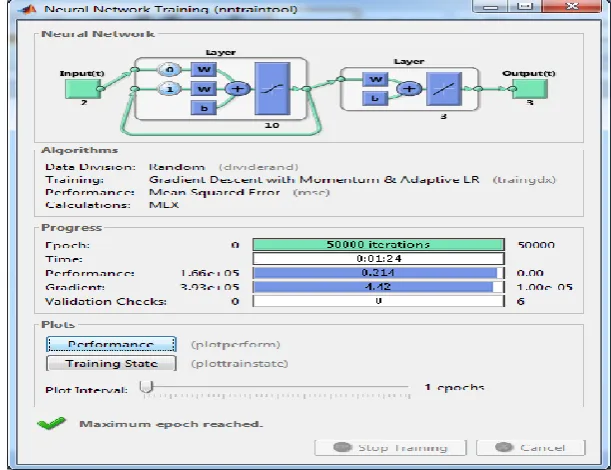
Task: Click the Performance progress bar showing 0.214
Action: tap(378, 273)
